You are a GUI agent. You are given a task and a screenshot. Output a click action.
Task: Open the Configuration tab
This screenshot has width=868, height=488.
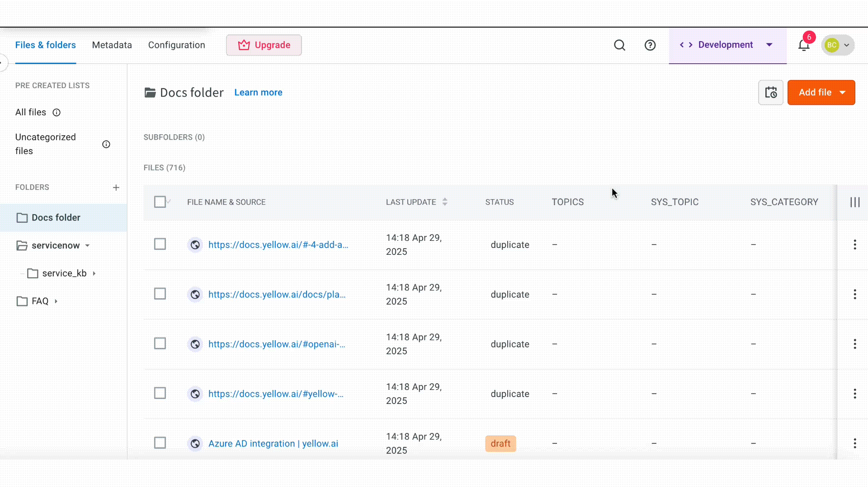click(x=176, y=45)
